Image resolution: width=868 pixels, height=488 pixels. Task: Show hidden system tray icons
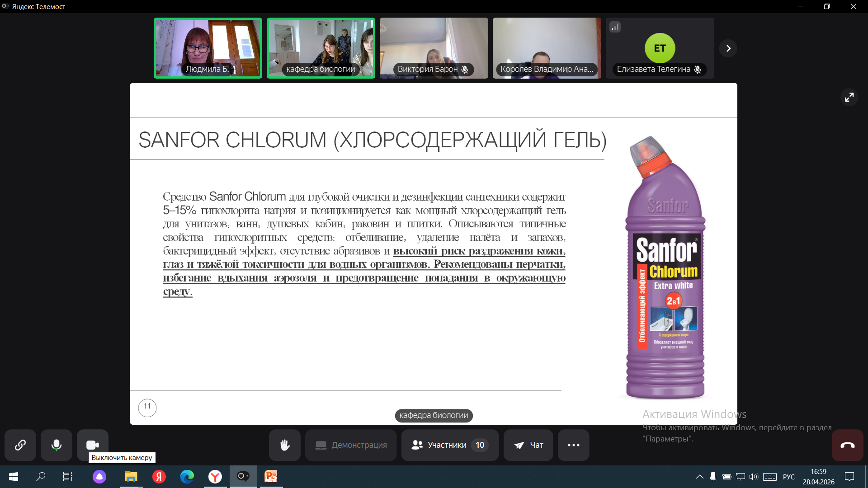pyautogui.click(x=699, y=477)
